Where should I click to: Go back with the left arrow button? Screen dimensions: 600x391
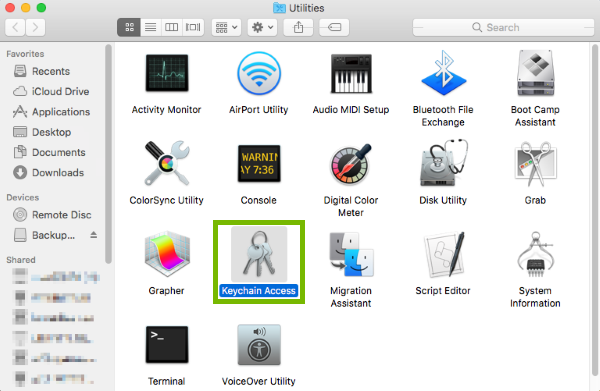tap(15, 28)
